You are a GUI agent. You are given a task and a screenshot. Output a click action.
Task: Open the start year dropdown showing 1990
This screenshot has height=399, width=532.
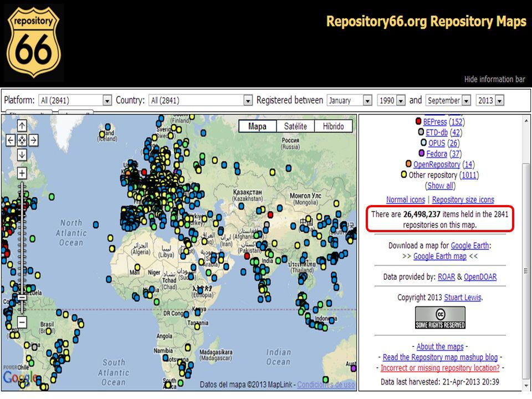[x=391, y=100]
